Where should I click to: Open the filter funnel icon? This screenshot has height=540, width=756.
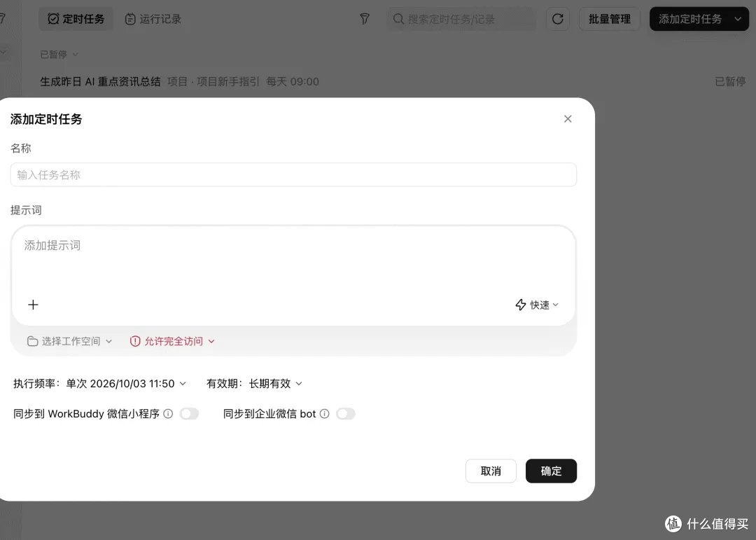click(365, 20)
